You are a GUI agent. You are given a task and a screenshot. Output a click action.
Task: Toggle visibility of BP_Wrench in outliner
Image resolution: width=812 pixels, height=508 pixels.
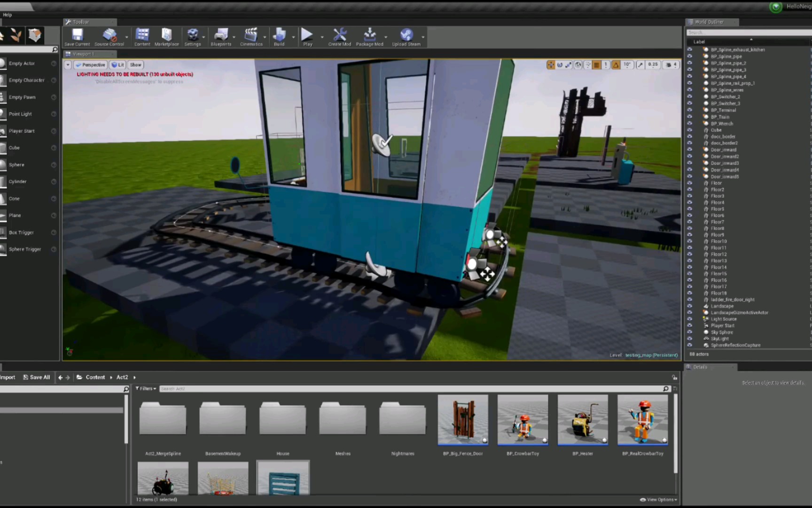(689, 123)
